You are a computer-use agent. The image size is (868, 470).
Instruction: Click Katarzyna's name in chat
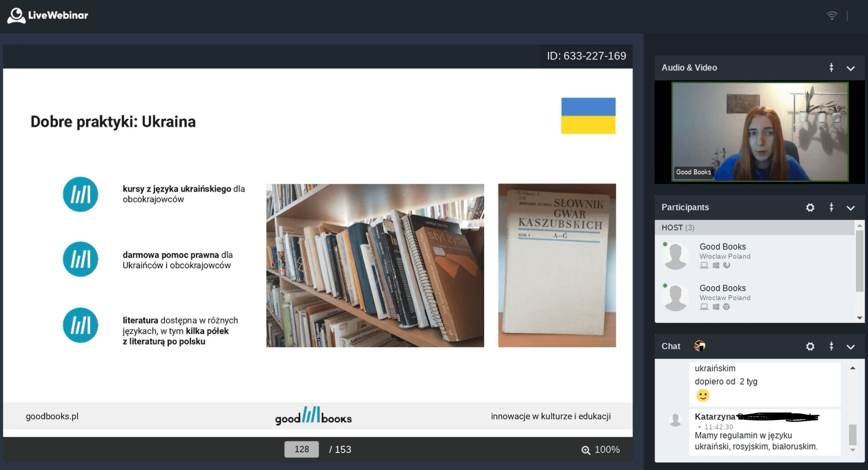pyautogui.click(x=715, y=417)
